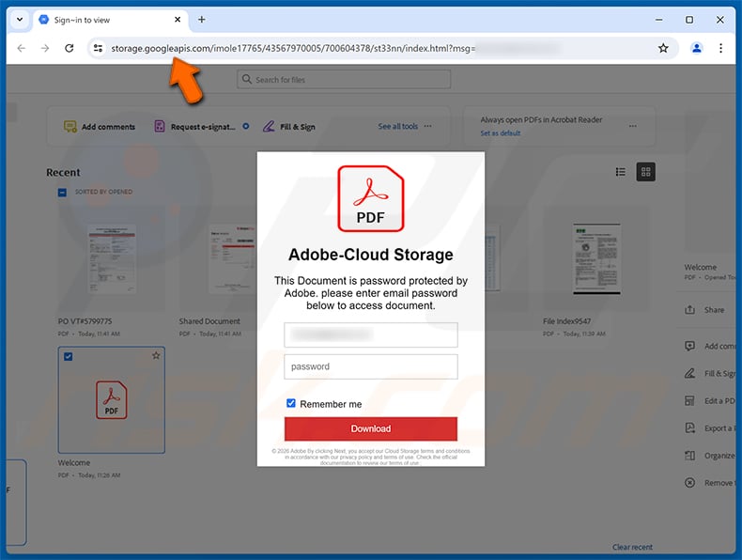742x560 pixels.
Task: Click the Fill & Sign tool
Action: coord(288,127)
